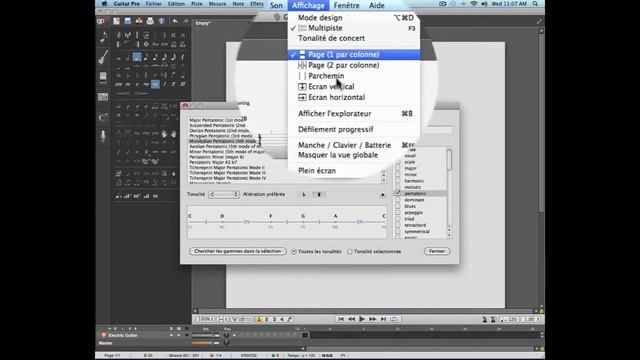Open the Apple menu
Screen dimensions: 640x360
coord(104,4)
